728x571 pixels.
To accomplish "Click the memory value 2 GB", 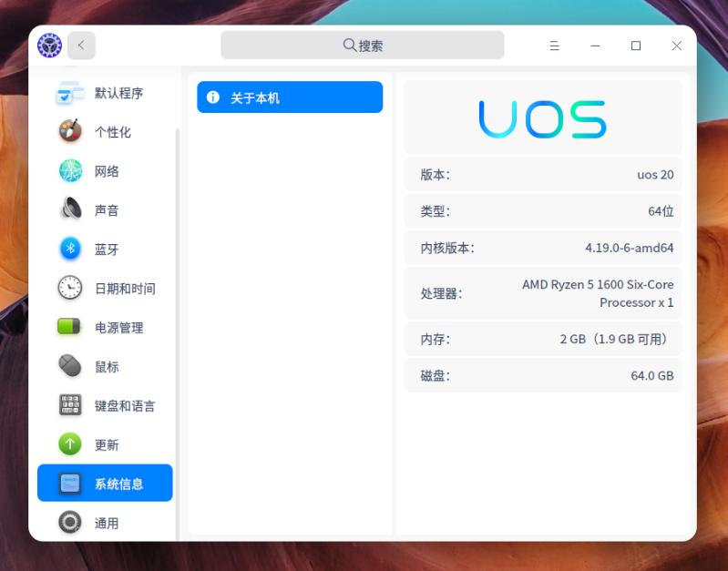I will [x=614, y=339].
